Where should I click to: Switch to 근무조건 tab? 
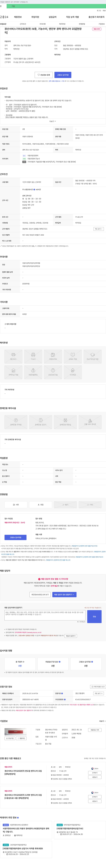point(23,24)
